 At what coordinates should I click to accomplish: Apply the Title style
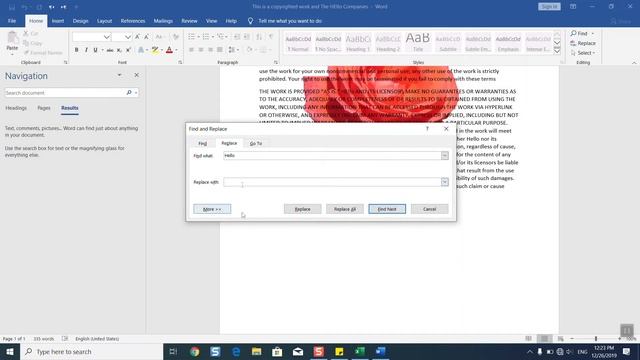418,43
